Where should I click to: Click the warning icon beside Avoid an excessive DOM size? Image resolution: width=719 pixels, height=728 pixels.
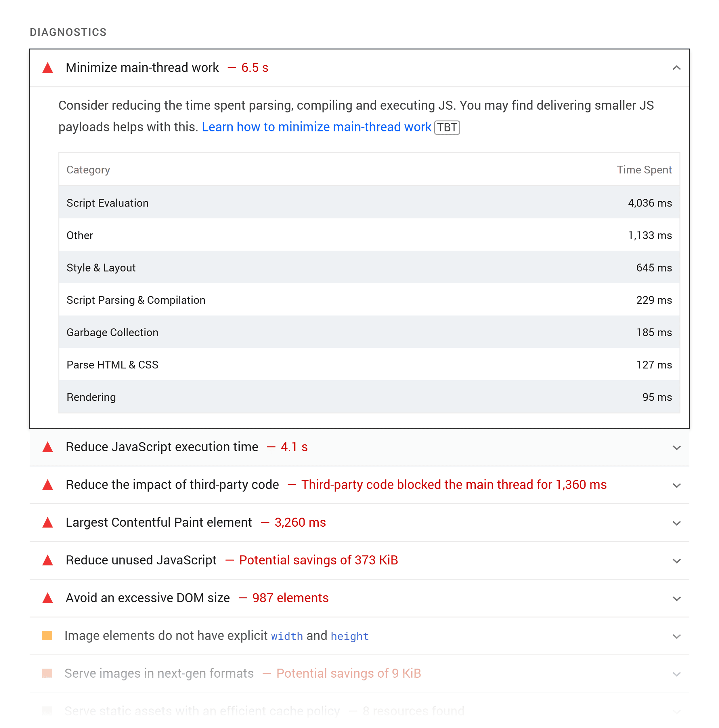47,598
